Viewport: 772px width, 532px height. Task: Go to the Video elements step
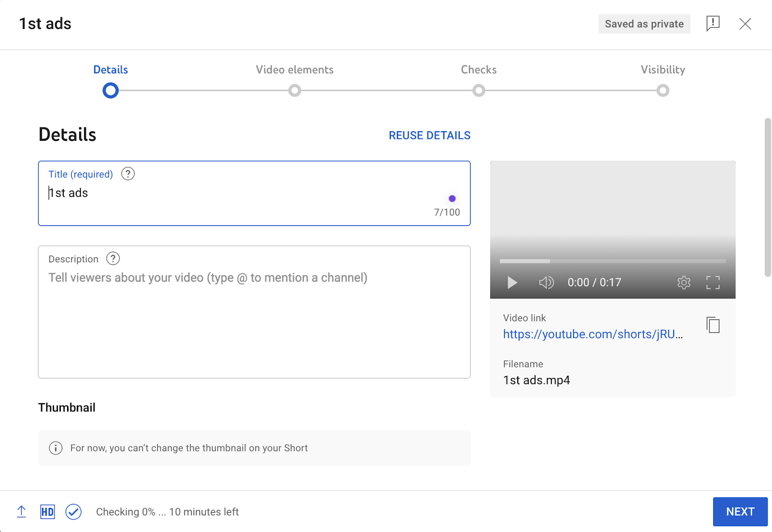294,69
